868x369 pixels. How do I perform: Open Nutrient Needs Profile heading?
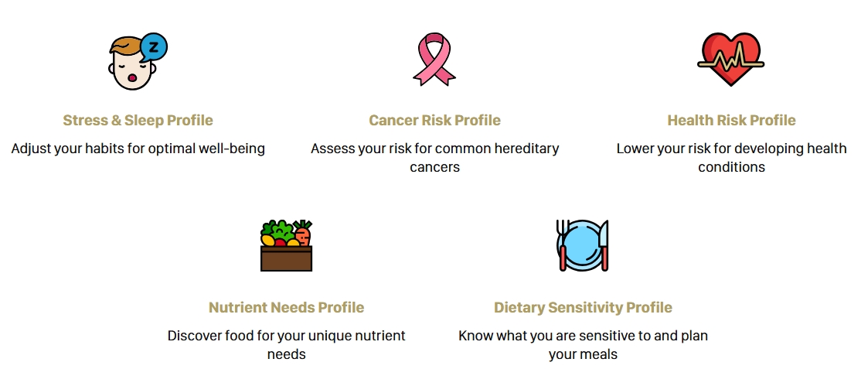coord(286,308)
